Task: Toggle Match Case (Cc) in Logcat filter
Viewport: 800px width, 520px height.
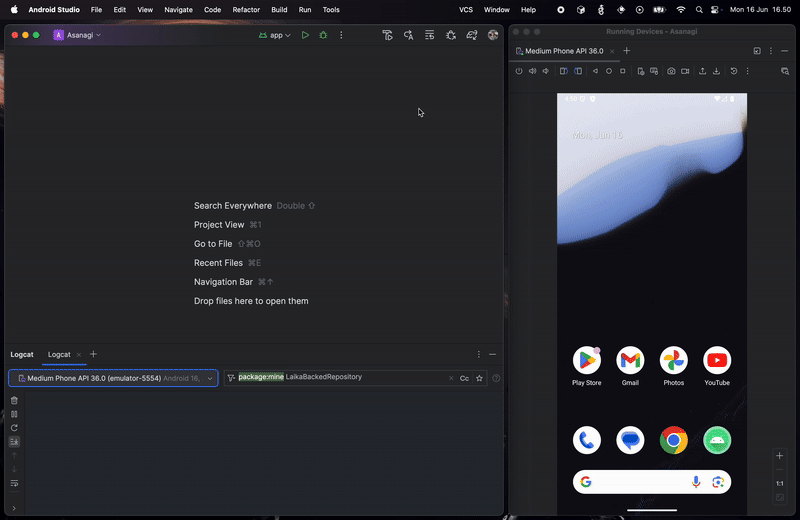Action: 464,378
